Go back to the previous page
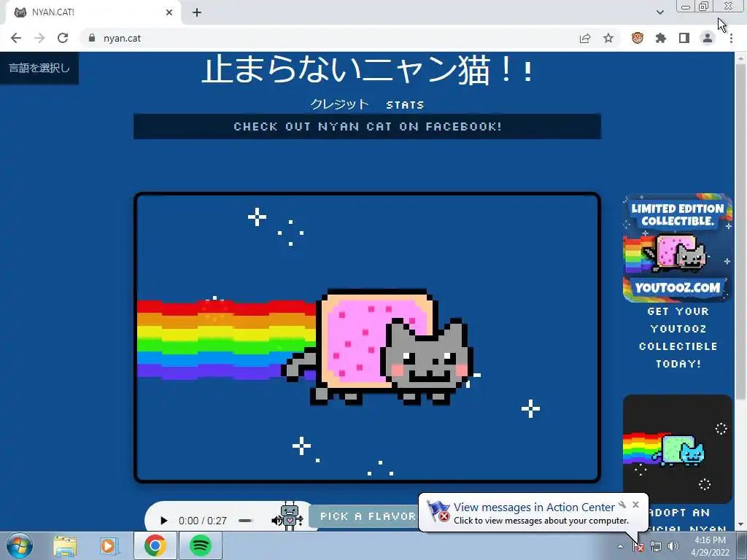The image size is (747, 560). coord(16,38)
